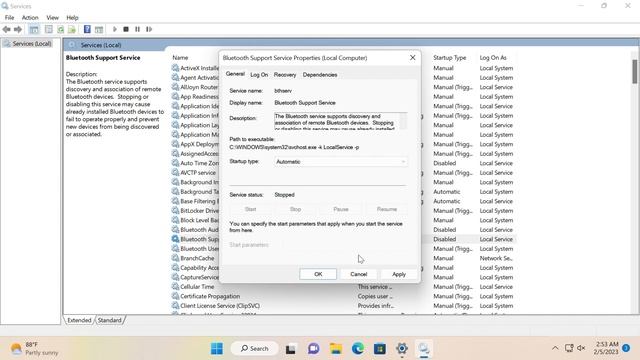Open Microsoft Store from the taskbar

[x=380, y=349]
